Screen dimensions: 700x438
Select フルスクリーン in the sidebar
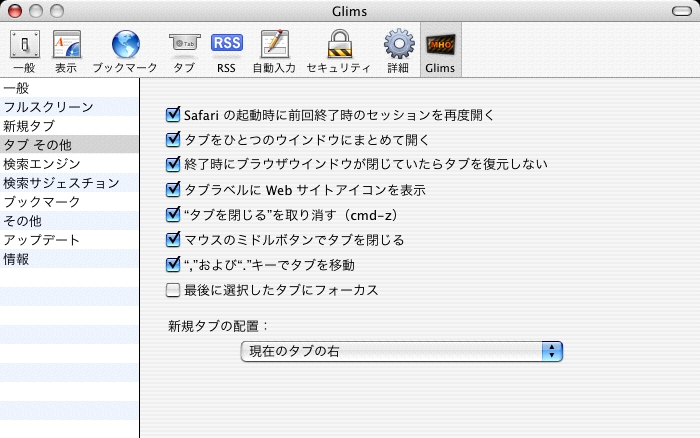(x=69, y=107)
